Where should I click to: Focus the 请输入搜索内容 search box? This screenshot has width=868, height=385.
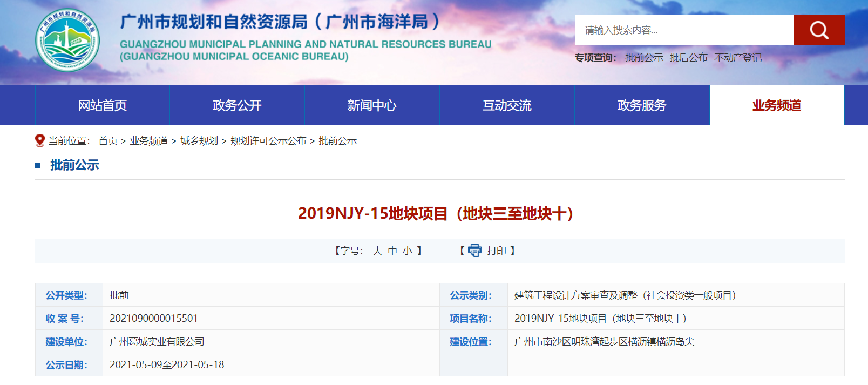684,30
